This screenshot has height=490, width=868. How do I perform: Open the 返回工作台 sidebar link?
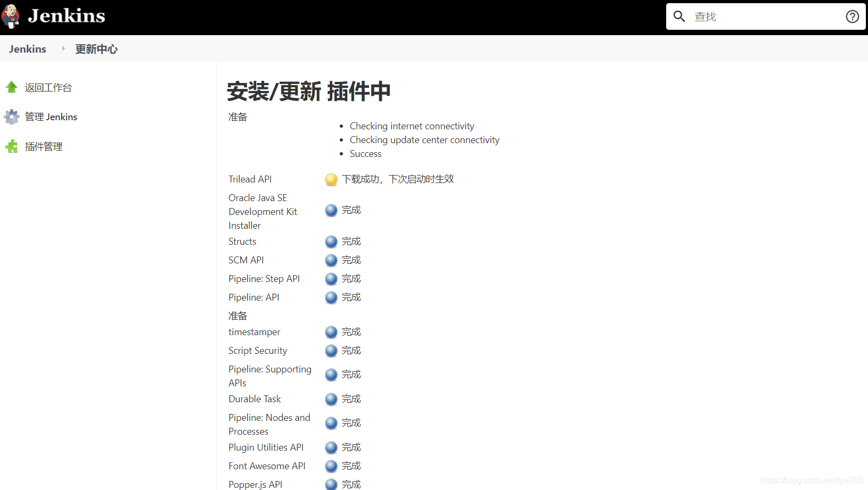(48, 88)
